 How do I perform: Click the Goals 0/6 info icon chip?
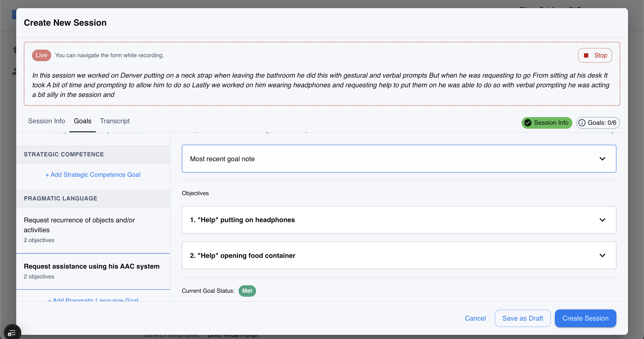pos(598,123)
